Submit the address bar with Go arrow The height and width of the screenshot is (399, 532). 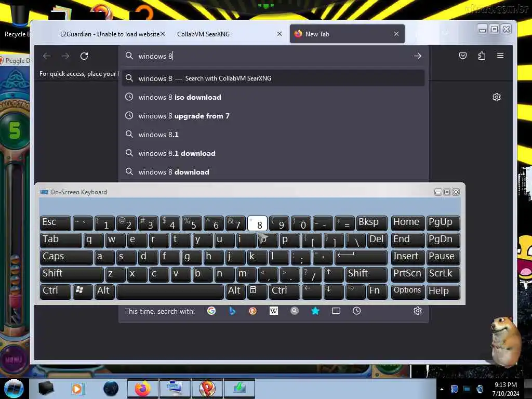(418, 56)
